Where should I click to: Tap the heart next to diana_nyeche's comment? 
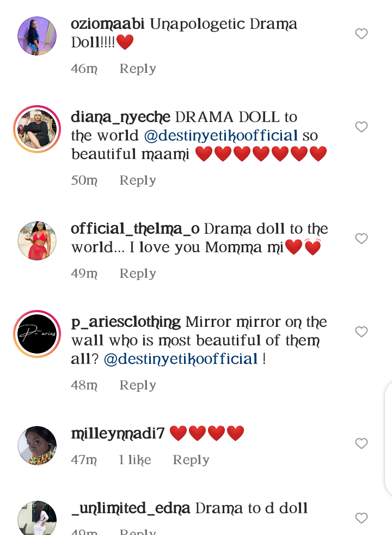(362, 127)
